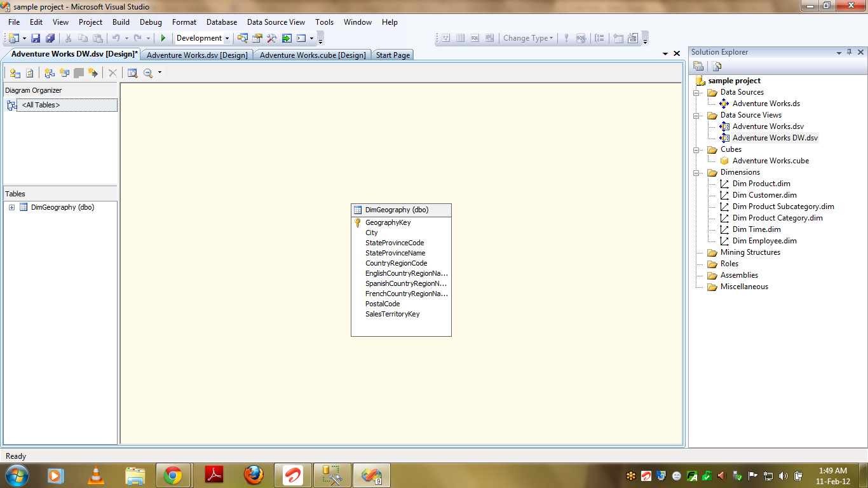868x488 pixels.
Task: Collapse the Dimensions folder in Solution Explorer
Action: 698,172
